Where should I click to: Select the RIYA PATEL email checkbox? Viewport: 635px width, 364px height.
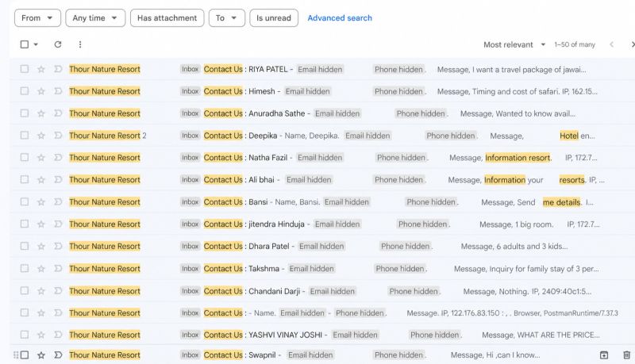click(x=25, y=69)
